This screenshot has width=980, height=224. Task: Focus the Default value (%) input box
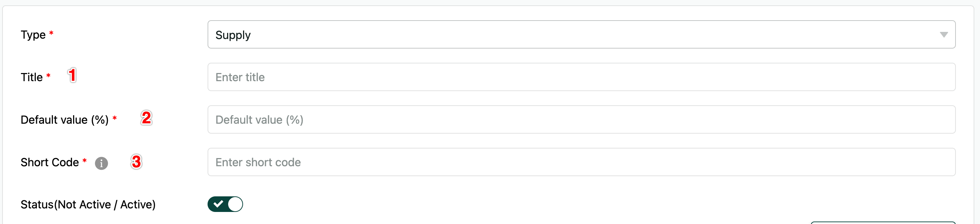point(580,120)
